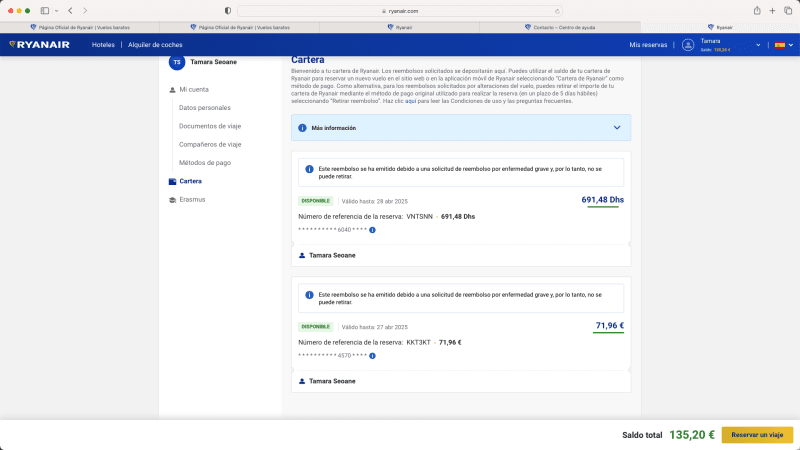Click 'Válido hasta: 27 abr 2025' text
This screenshot has width=800, height=450.
[x=374, y=328]
